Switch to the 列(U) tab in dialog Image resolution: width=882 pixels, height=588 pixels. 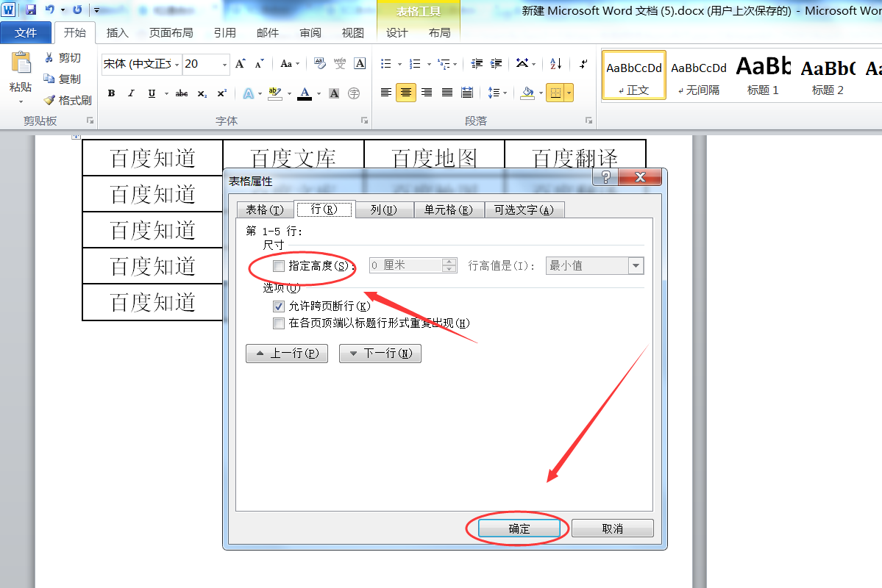point(384,209)
